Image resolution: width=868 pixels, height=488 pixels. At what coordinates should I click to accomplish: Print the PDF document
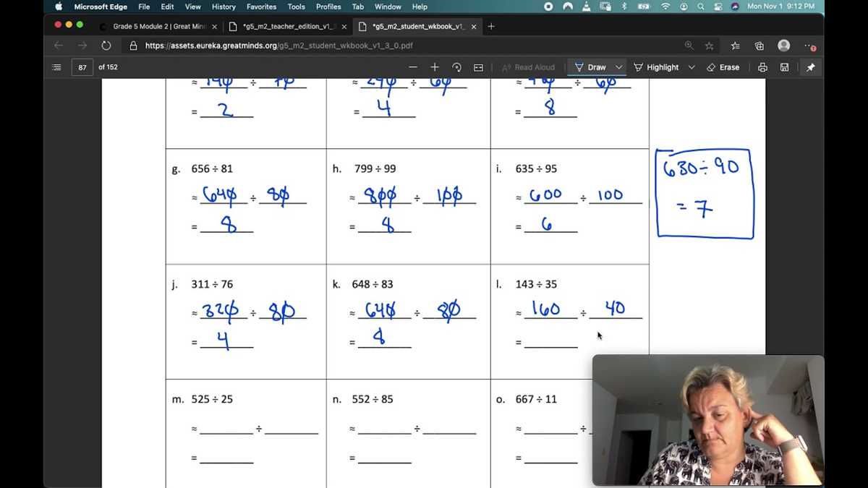tap(762, 67)
